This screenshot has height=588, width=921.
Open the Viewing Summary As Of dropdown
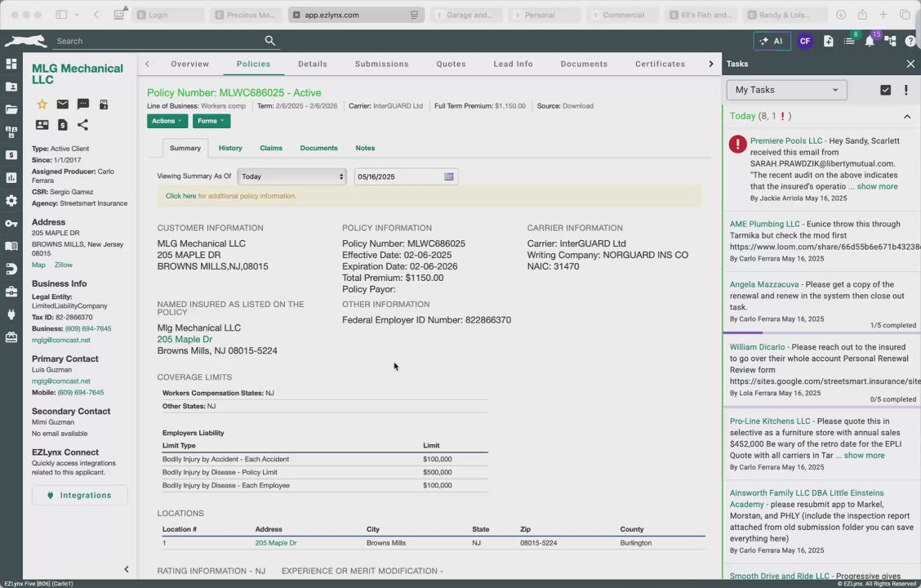292,176
